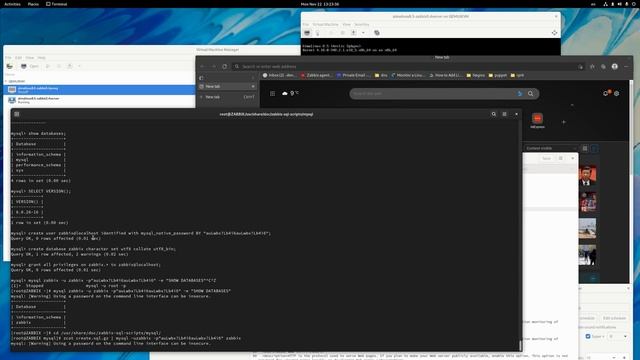Select the New tab in vertical tabs list

coord(227,87)
